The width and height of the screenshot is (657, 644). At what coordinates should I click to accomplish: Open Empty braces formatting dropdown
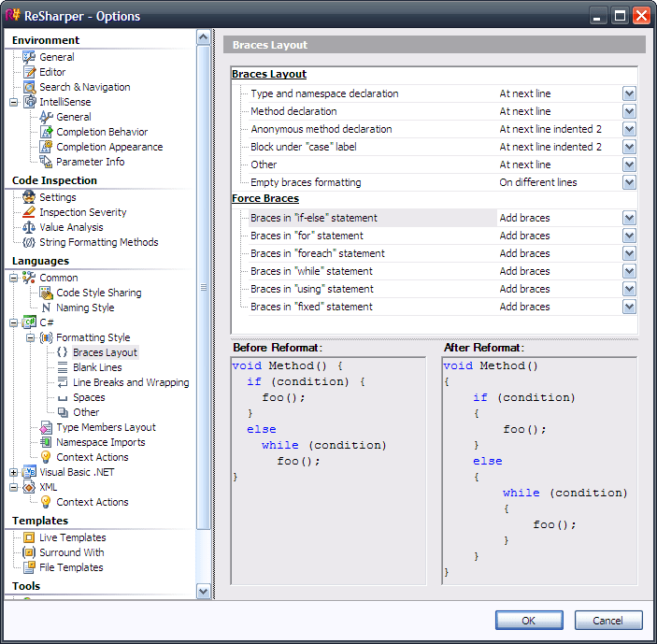[629, 182]
